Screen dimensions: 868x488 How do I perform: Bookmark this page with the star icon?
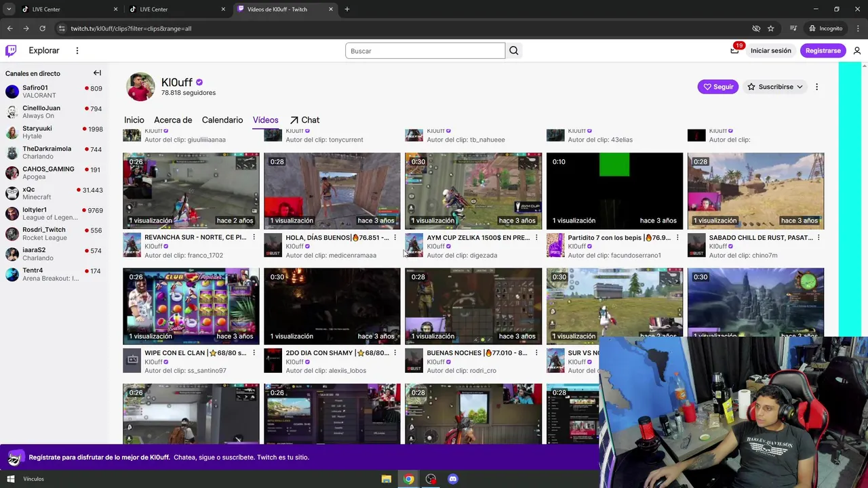[x=771, y=28]
